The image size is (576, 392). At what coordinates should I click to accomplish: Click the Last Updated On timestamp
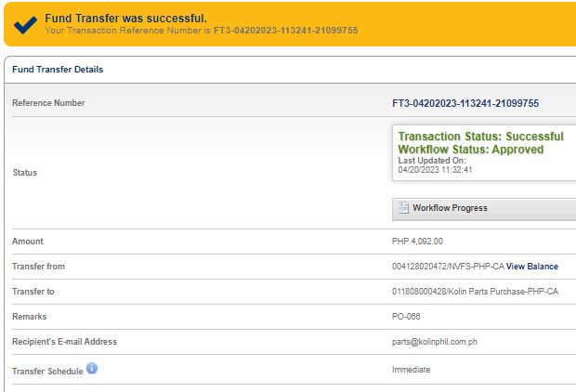436,170
